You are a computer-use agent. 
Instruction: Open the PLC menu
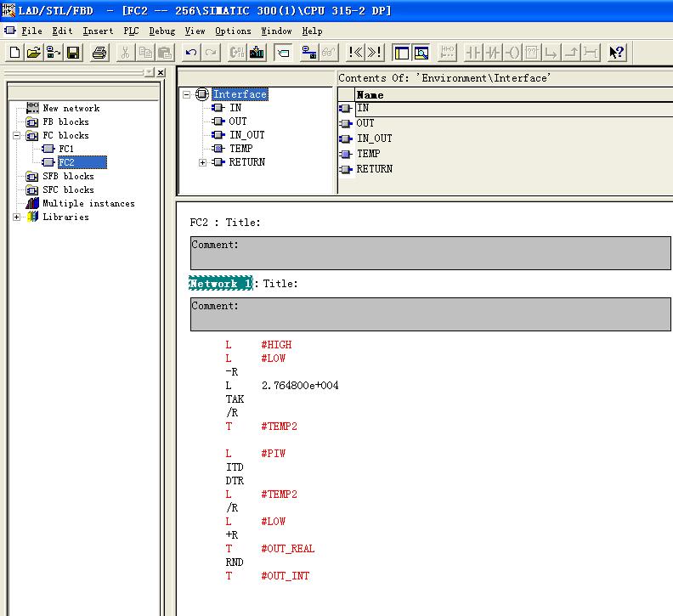(x=131, y=31)
